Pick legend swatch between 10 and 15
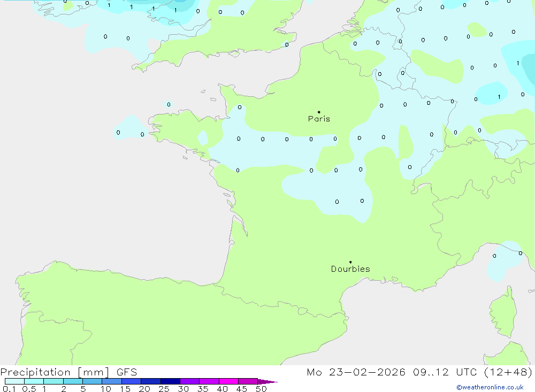535x392 pixels. [112, 381]
